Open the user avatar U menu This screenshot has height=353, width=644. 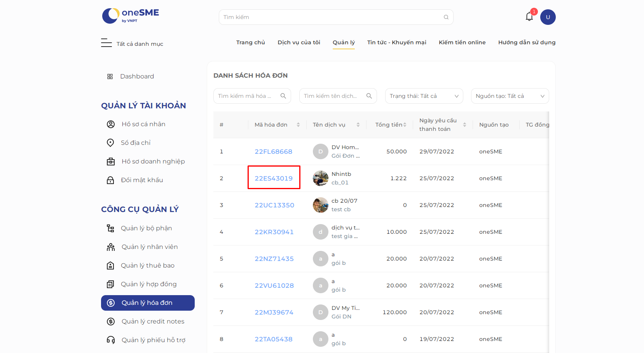pos(548,17)
